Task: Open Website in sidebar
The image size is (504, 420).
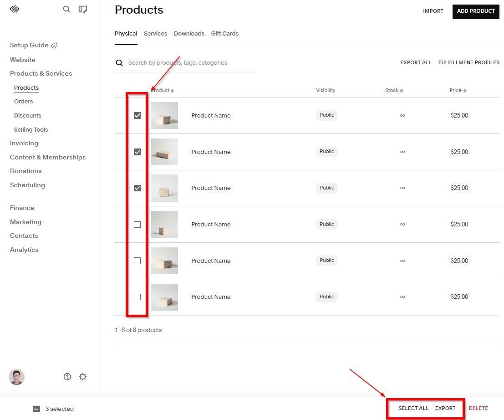Action: click(22, 60)
